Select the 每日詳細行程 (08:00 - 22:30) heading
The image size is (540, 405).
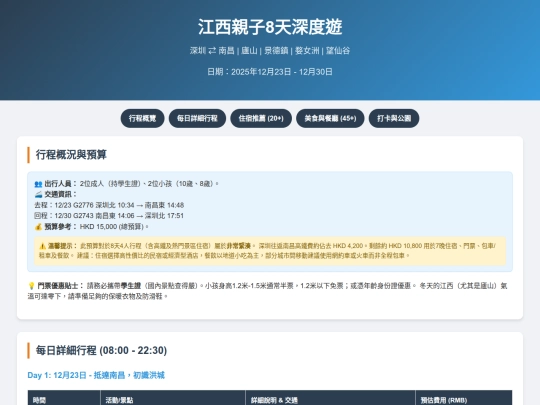101,351
